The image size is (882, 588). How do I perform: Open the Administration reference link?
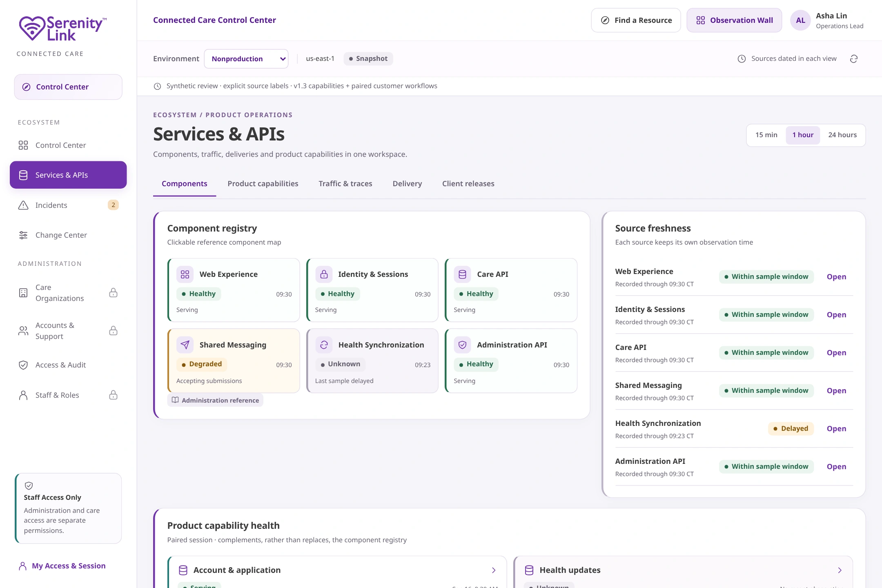point(215,400)
